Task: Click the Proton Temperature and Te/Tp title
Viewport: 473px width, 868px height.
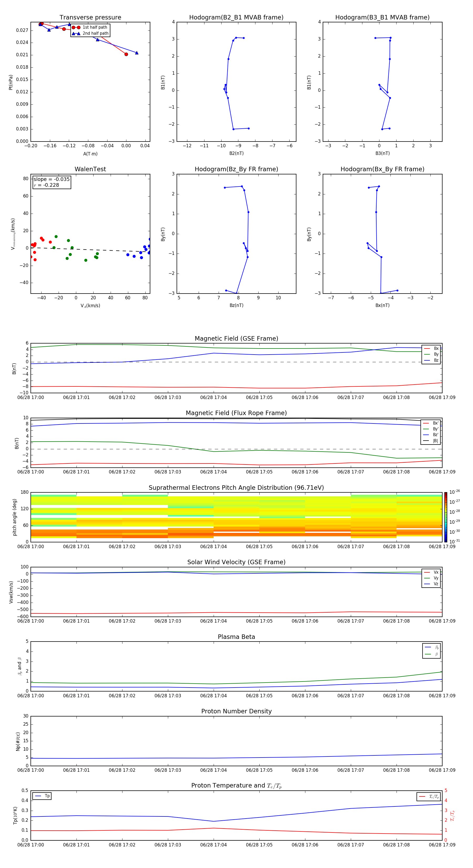Action: point(236,786)
